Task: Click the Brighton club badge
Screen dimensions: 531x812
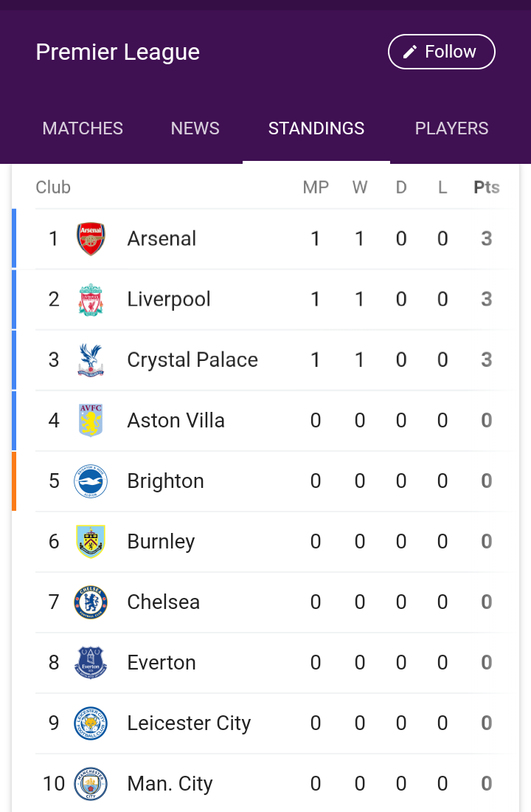Action: pos(91,481)
